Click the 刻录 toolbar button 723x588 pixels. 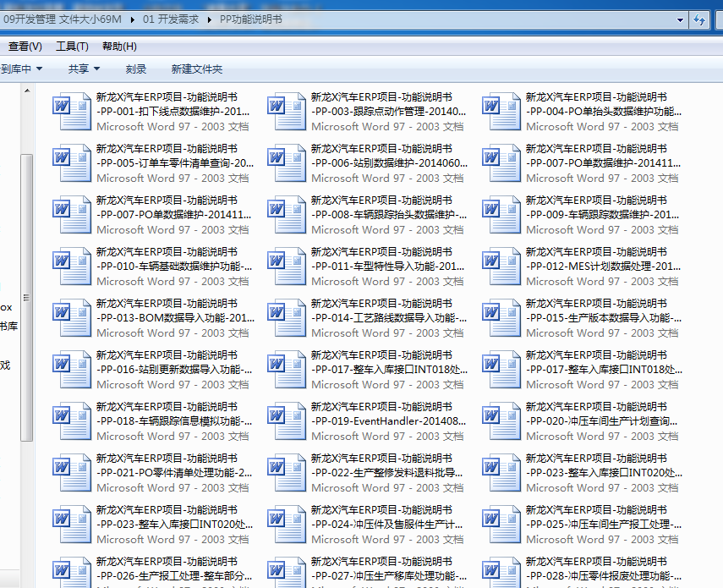pos(136,69)
